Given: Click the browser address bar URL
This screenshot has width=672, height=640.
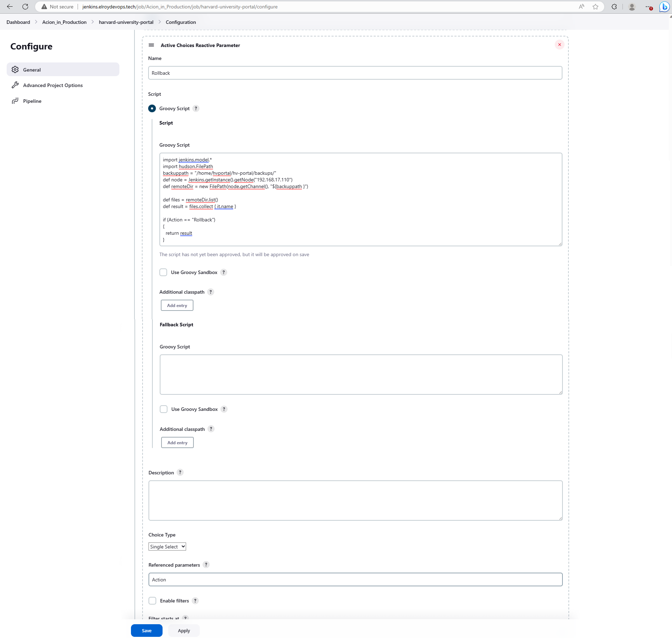Looking at the screenshot, I should (180, 7).
